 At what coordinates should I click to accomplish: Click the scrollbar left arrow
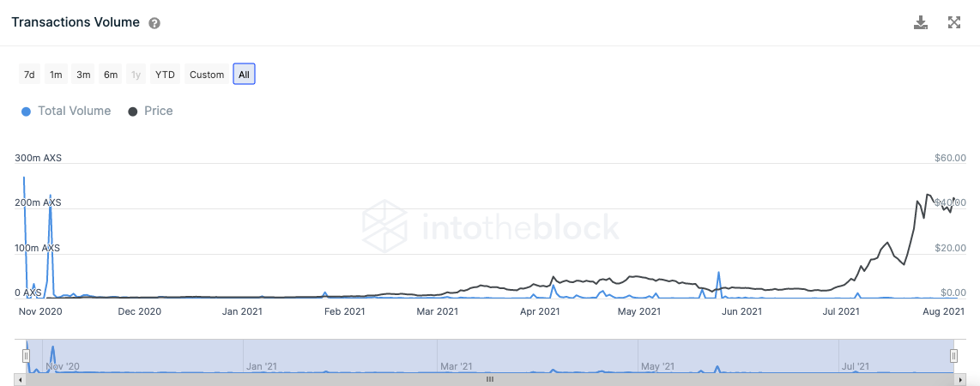19,378
